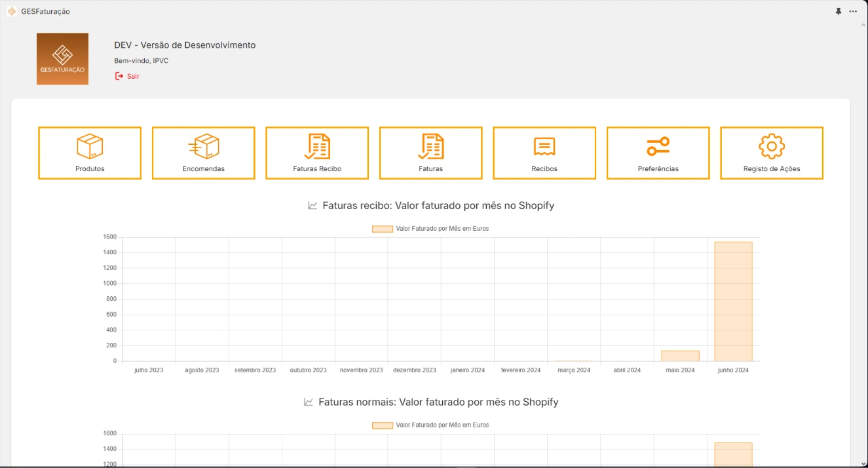Open the Faturas module
This screenshot has width=868, height=468.
[x=430, y=153]
